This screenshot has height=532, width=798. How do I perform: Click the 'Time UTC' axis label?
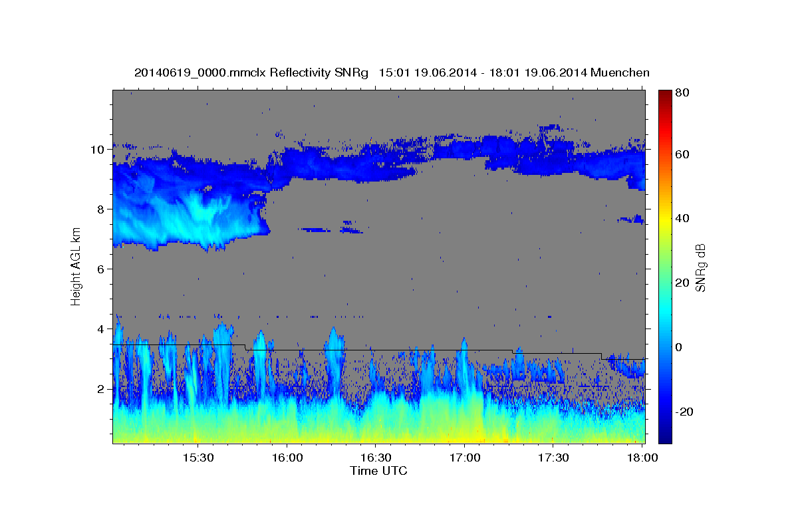[x=378, y=471]
